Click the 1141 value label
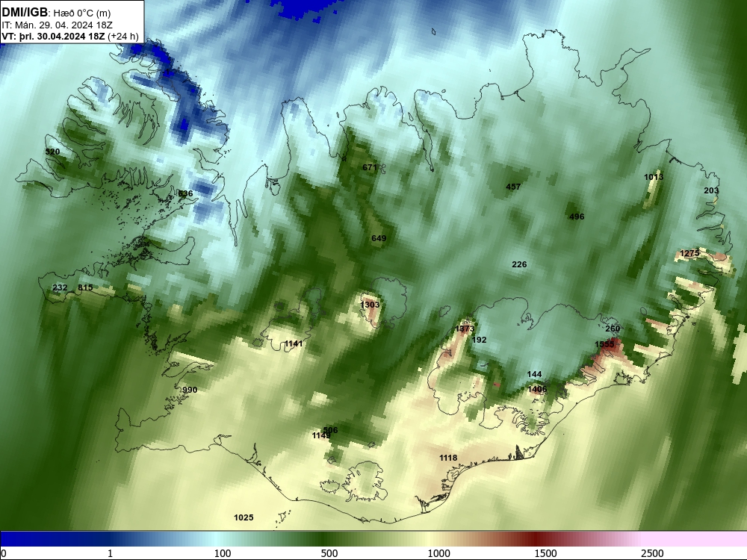The height and width of the screenshot is (560, 747). point(294,343)
